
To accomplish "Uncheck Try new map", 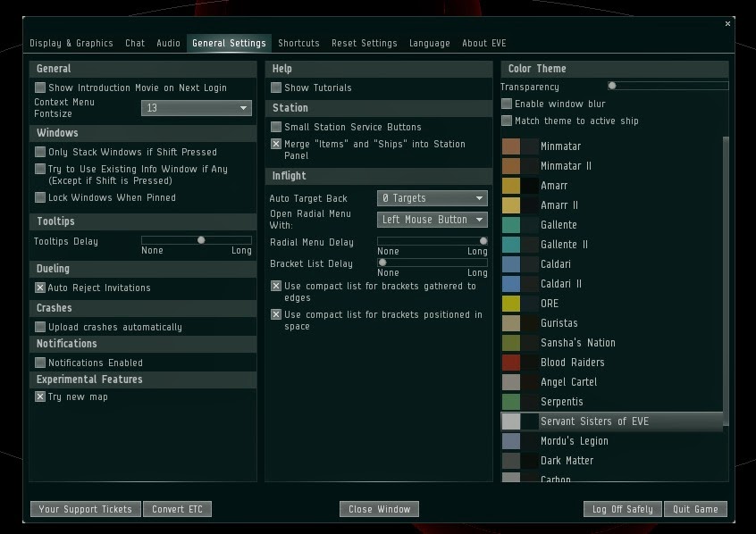I will click(x=40, y=396).
